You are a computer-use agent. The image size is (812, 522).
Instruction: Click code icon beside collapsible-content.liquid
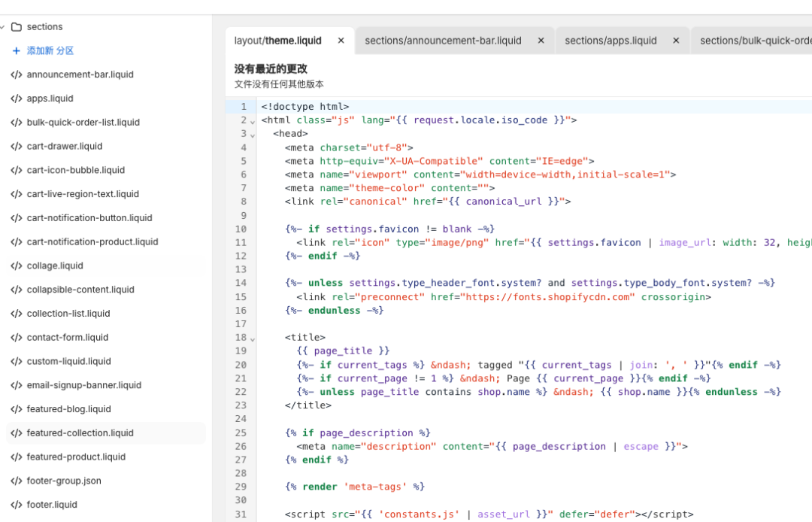point(17,290)
